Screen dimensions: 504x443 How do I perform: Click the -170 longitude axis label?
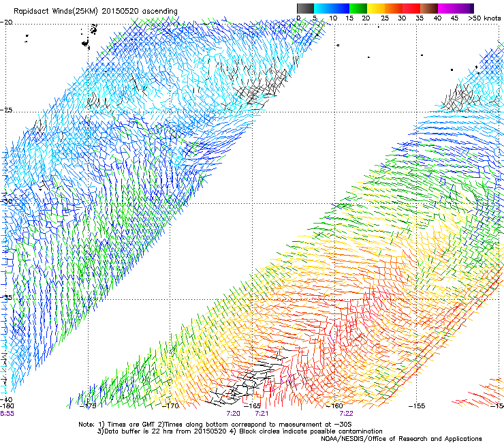(x=170, y=406)
